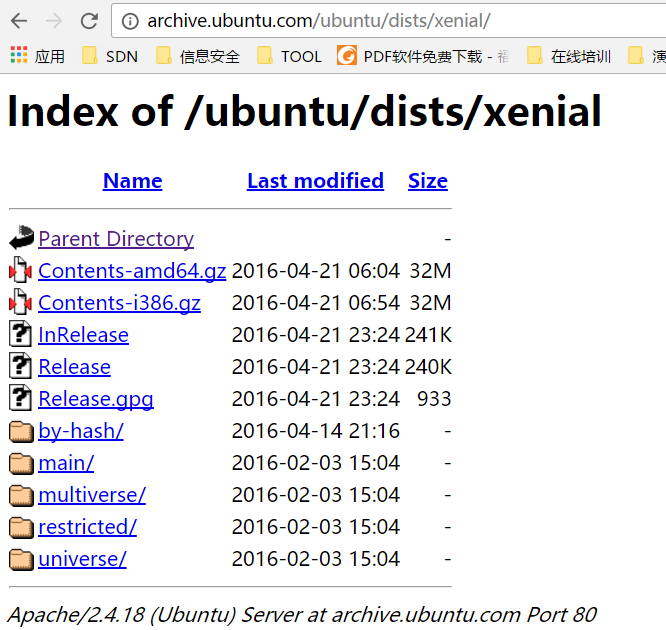Reload the page with refresh icon
This screenshot has height=630, width=666.
point(89,20)
